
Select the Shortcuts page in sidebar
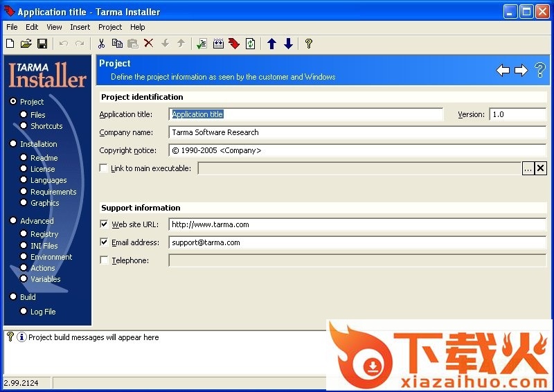pos(42,126)
